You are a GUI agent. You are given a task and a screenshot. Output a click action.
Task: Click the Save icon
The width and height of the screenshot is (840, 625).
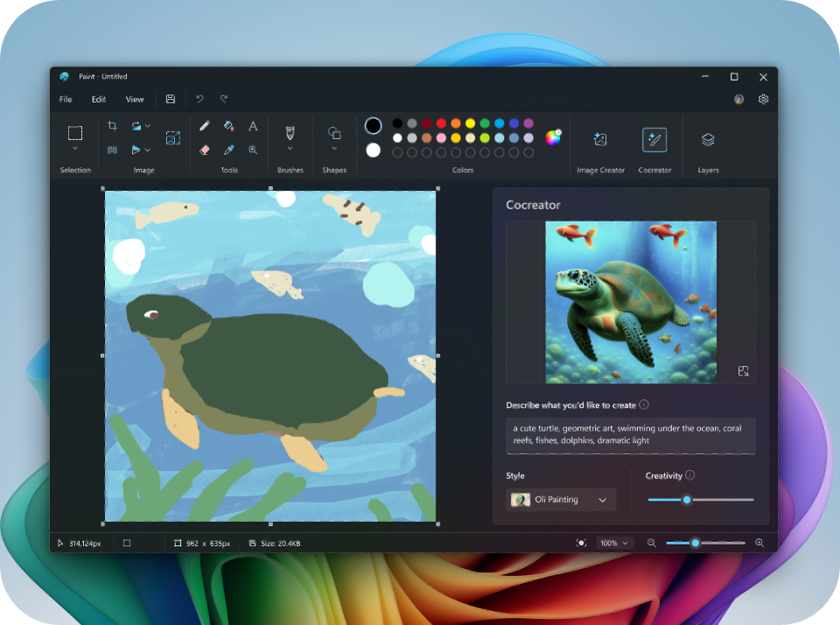click(x=171, y=99)
